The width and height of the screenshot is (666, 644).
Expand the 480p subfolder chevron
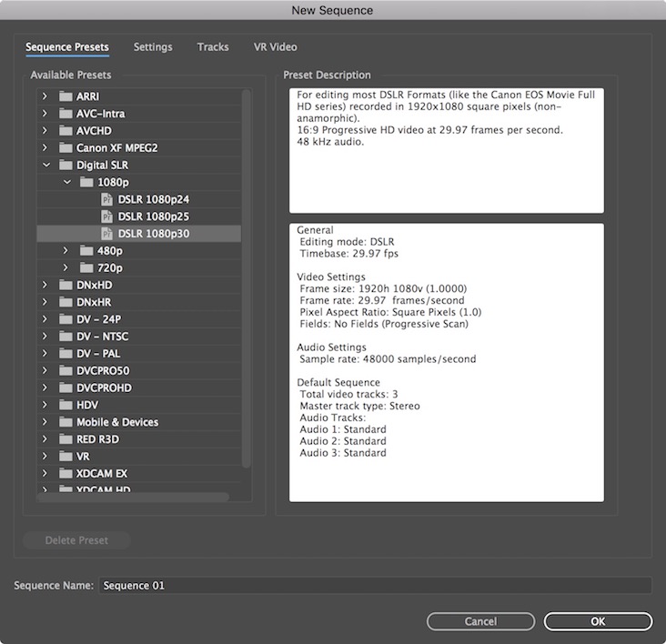[66, 250]
